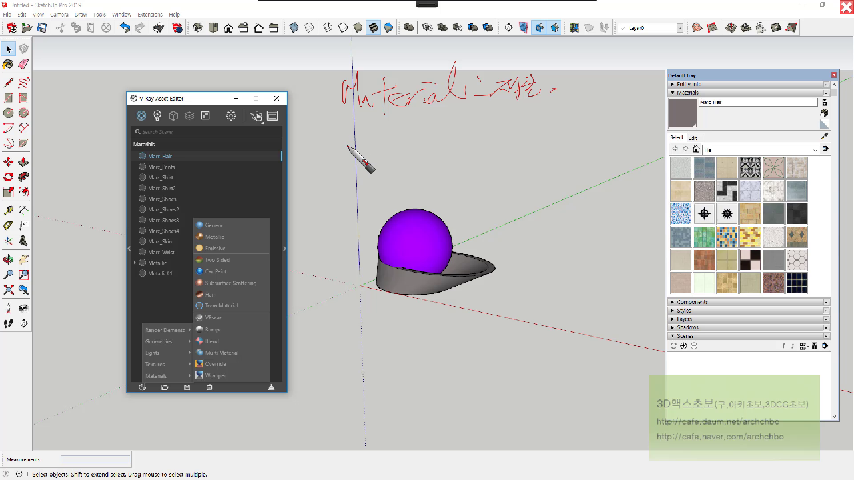Pick black-and-white damask tile material thumbnail

[x=750, y=168]
